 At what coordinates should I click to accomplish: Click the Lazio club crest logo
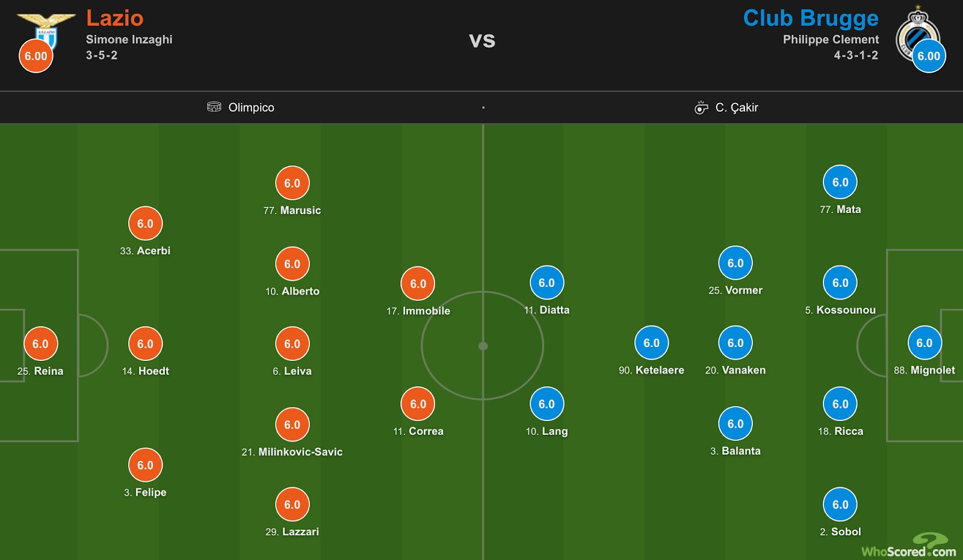coord(46,30)
